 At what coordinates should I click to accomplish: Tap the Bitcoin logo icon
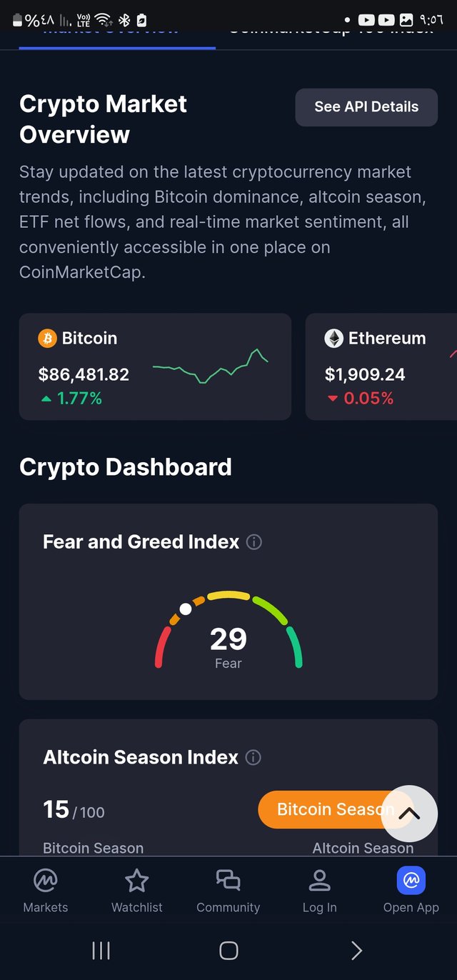coord(47,339)
